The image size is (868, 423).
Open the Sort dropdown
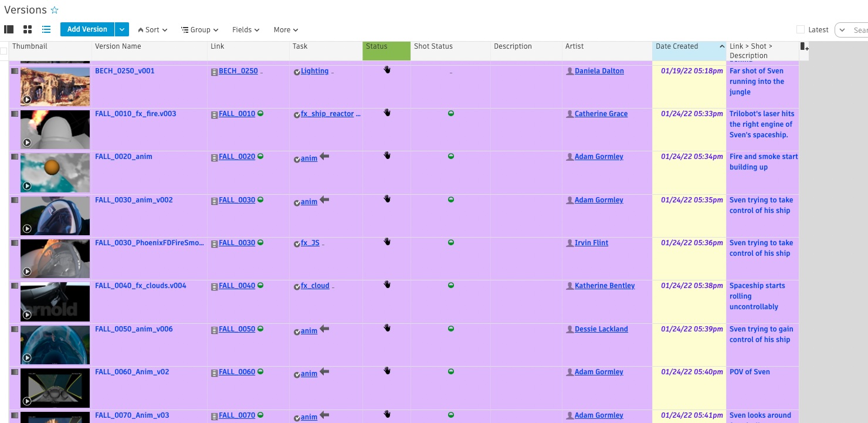(152, 30)
